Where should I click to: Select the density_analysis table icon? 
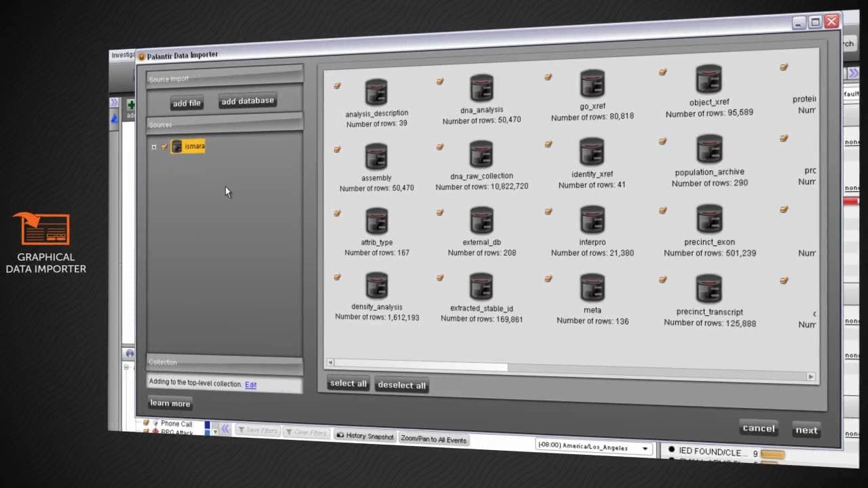pos(376,286)
